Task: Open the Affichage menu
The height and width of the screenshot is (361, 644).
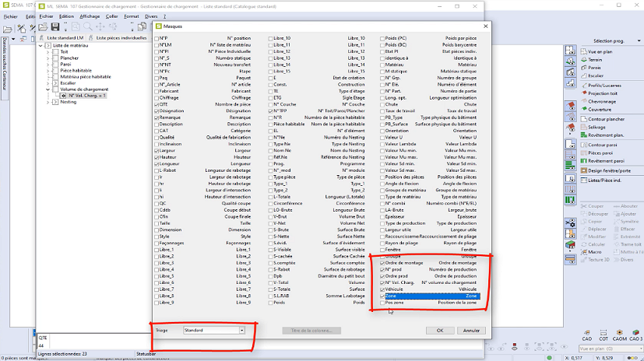Action: [x=90, y=16]
